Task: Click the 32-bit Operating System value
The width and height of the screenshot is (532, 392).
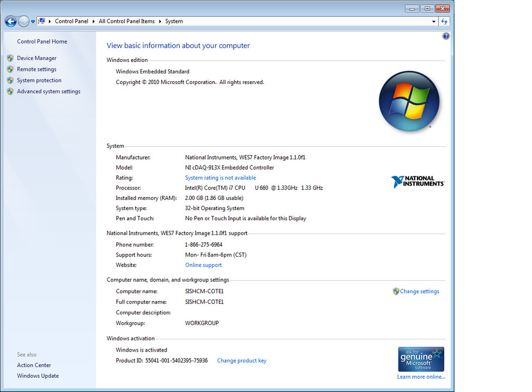Action: (214, 208)
